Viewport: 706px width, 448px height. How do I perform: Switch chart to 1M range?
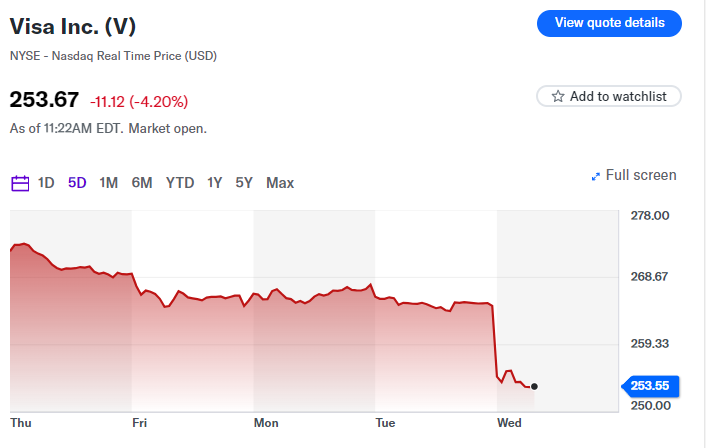[x=109, y=183]
